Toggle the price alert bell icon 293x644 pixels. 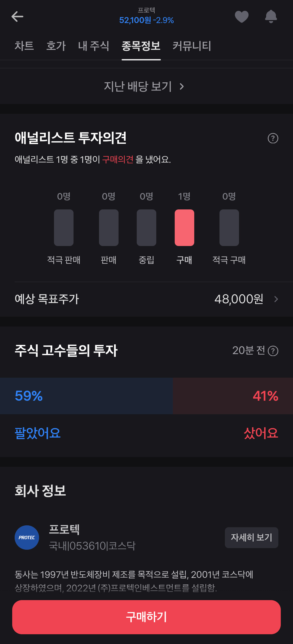coord(271,17)
